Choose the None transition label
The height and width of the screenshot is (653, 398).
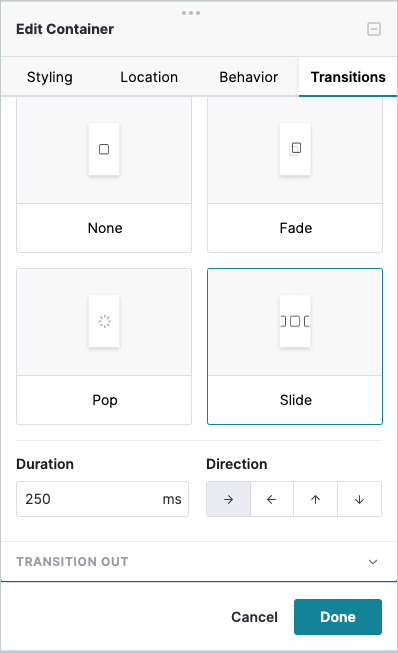pyautogui.click(x=105, y=228)
